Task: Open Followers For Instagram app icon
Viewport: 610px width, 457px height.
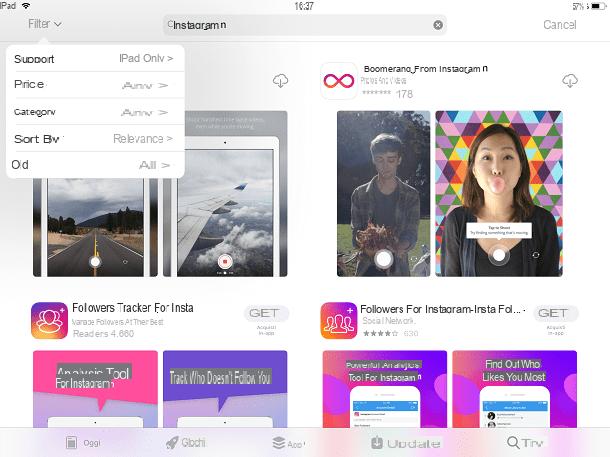Action: [339, 320]
